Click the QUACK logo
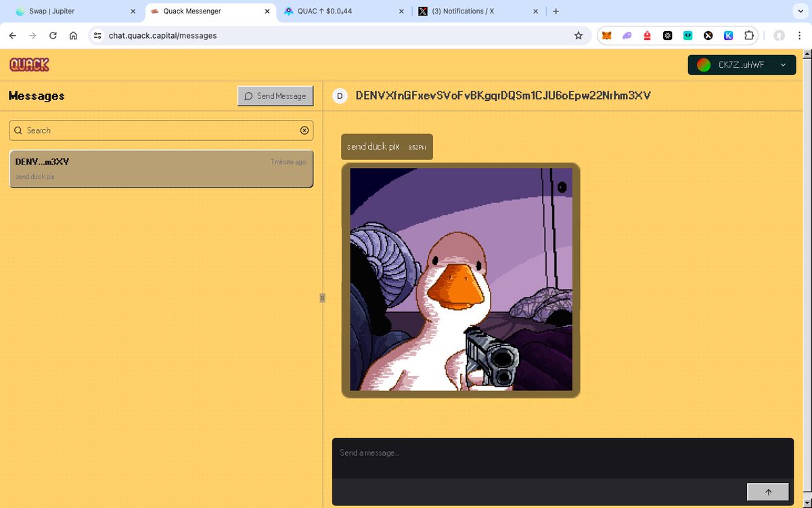This screenshot has height=508, width=812. click(x=29, y=64)
